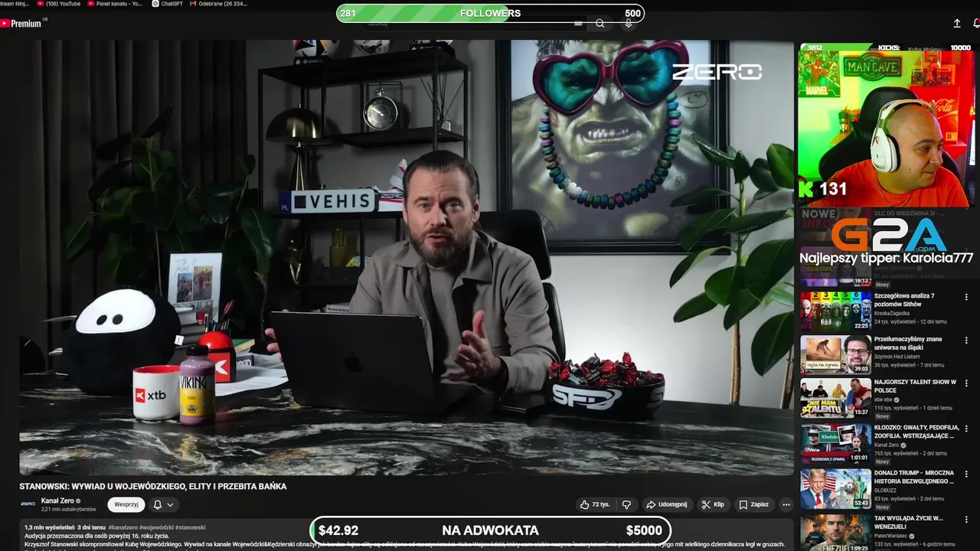The height and width of the screenshot is (551, 980).
Task: Click the FOLLOWERS progress bar overlay
Action: point(490,13)
